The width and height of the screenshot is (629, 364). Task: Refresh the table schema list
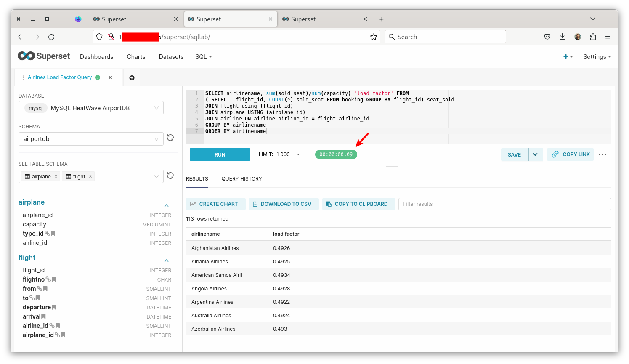pyautogui.click(x=170, y=175)
